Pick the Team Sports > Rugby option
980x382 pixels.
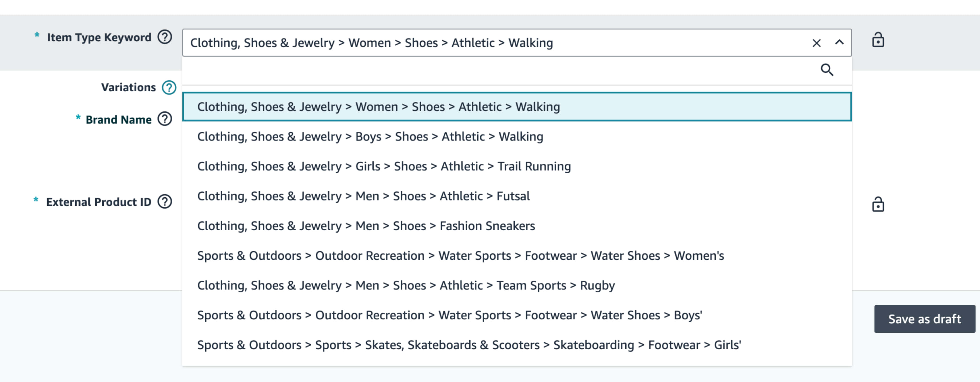406,285
